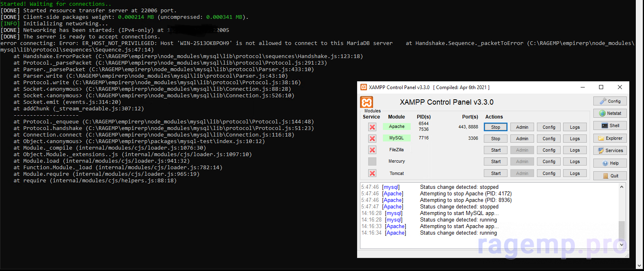Click log entry "Attempting to start MySQL app..."

click(x=459, y=213)
